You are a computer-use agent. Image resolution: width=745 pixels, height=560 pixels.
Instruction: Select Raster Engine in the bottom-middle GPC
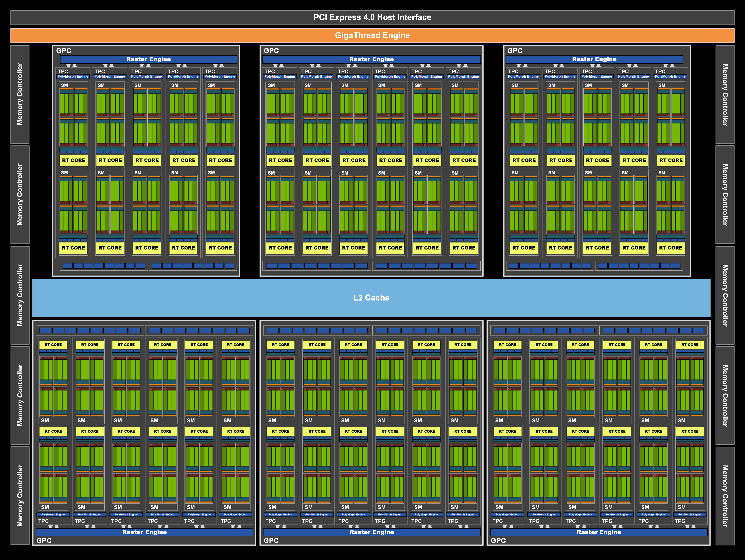pyautogui.click(x=371, y=532)
